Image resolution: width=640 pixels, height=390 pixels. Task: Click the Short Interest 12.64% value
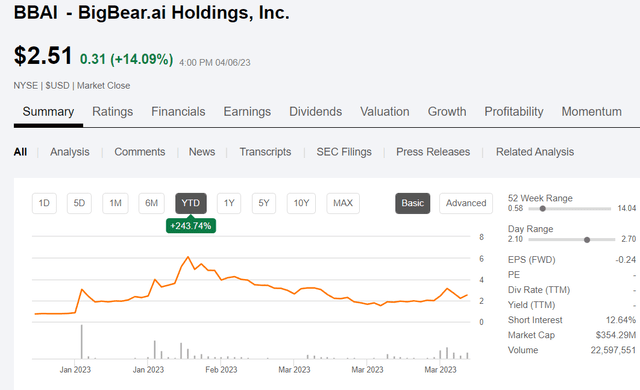tap(621, 320)
